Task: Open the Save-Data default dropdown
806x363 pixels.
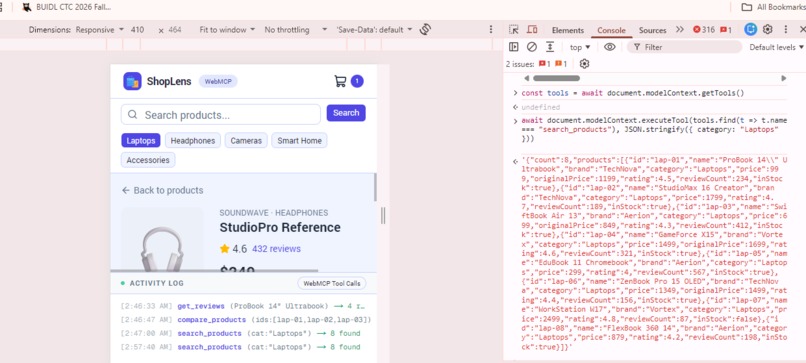Action: pos(374,30)
